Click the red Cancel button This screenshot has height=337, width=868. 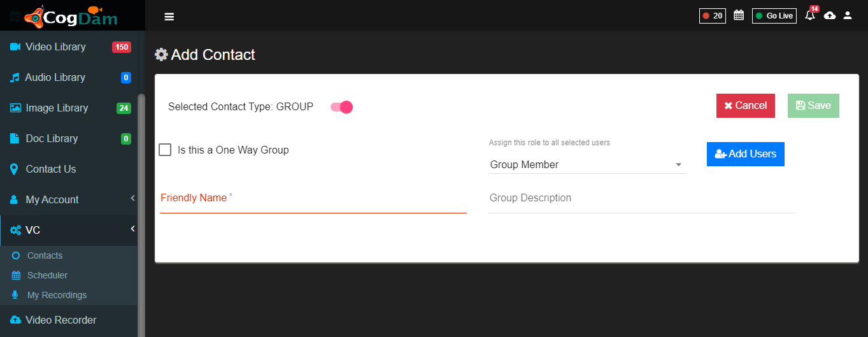(746, 106)
